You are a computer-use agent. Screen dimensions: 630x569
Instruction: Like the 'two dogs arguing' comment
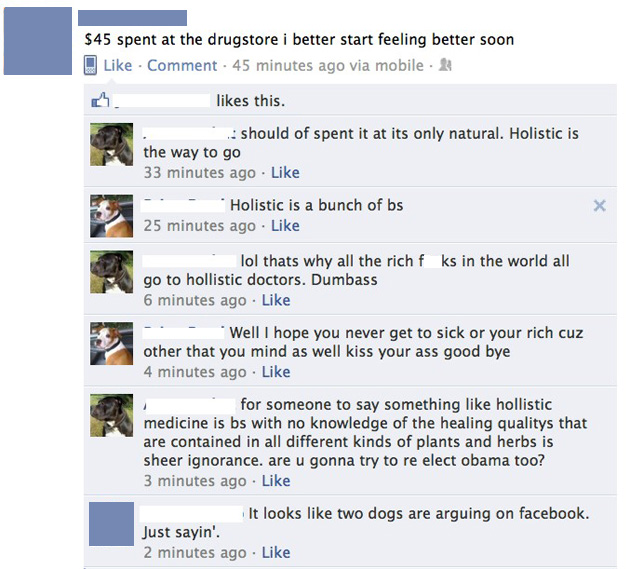pos(276,553)
